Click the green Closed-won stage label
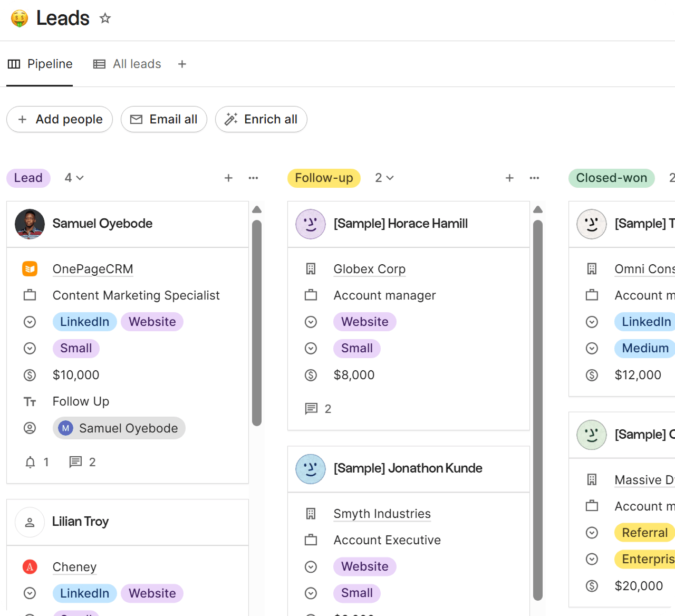The height and width of the screenshot is (616, 675). coord(612,178)
